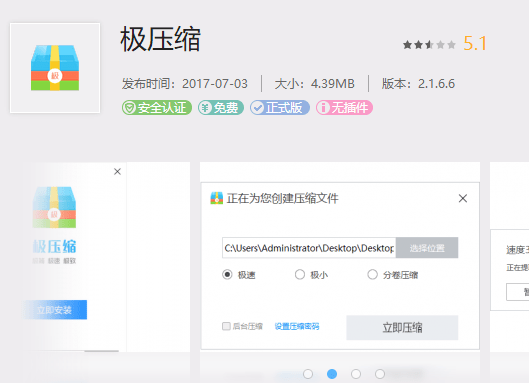The height and width of the screenshot is (383, 529).
Task: Go to the first carousel slide dot
Action: point(308,374)
